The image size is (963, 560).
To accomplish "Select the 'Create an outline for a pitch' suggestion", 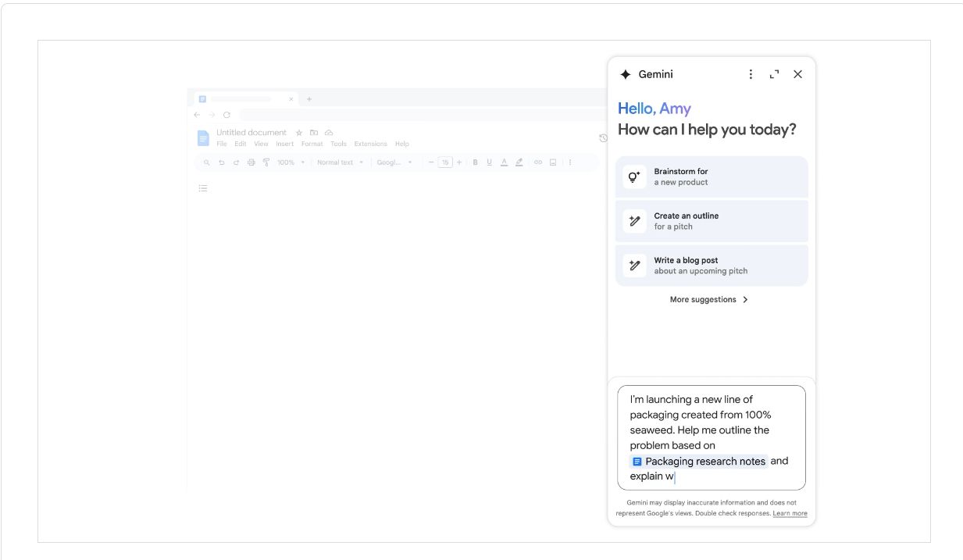I will coord(712,221).
